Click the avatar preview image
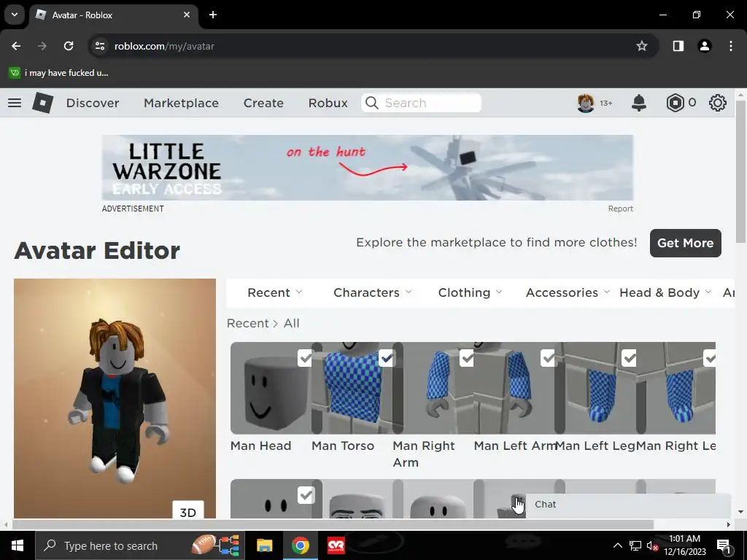Image resolution: width=747 pixels, height=560 pixels. pos(115,398)
